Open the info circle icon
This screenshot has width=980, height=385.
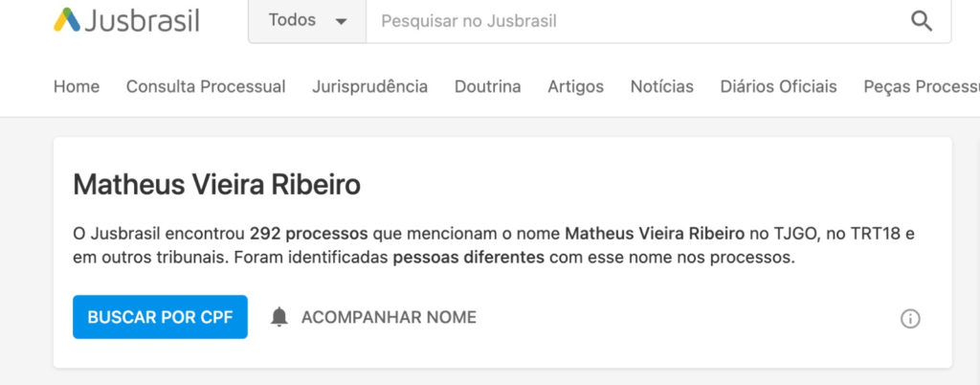(x=910, y=319)
